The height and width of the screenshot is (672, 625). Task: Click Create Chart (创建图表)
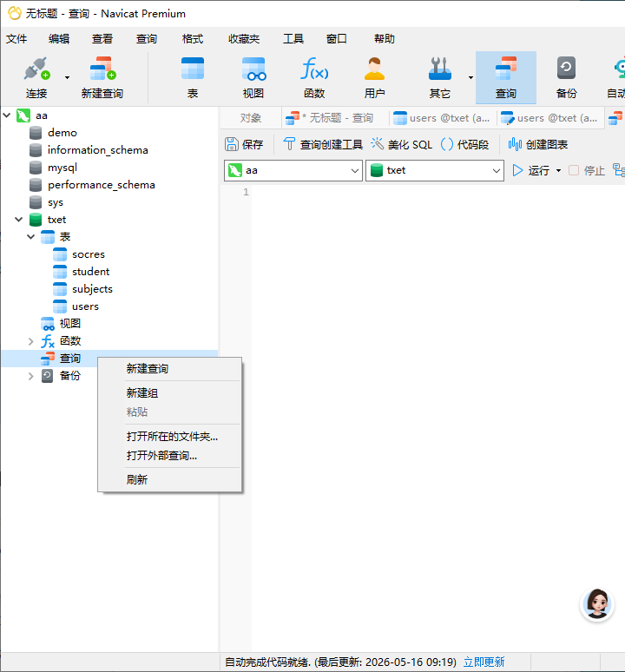537,144
